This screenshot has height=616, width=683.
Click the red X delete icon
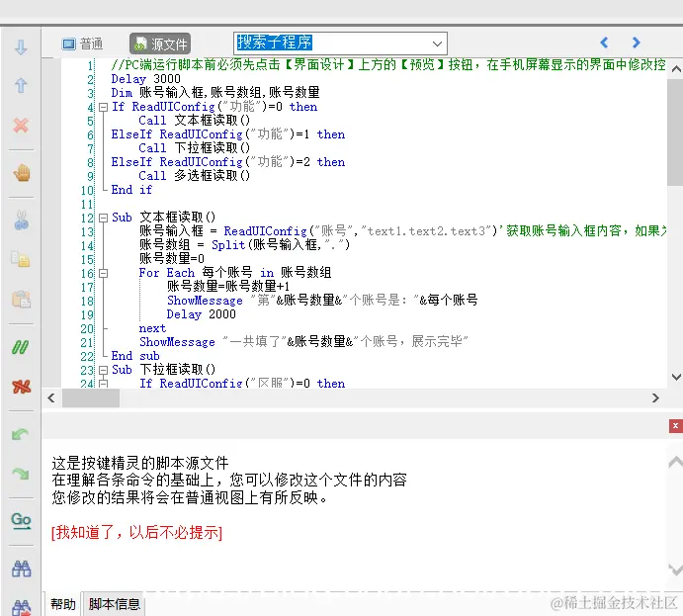click(x=21, y=126)
